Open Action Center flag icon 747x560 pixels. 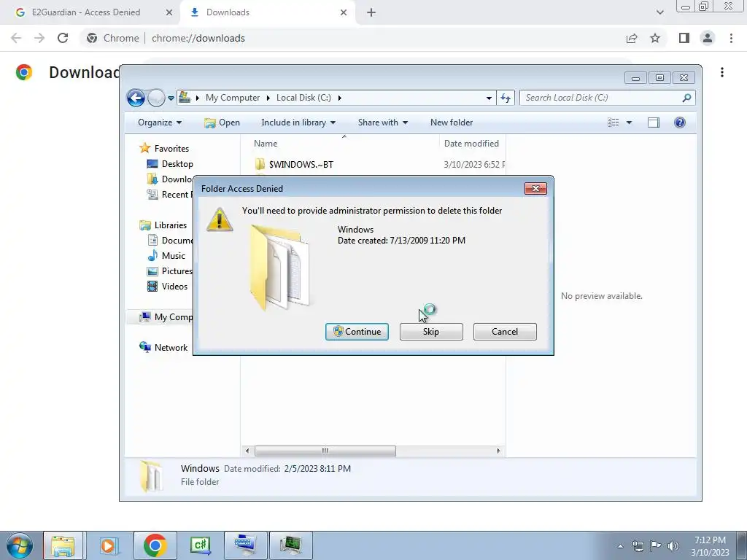pyautogui.click(x=656, y=546)
